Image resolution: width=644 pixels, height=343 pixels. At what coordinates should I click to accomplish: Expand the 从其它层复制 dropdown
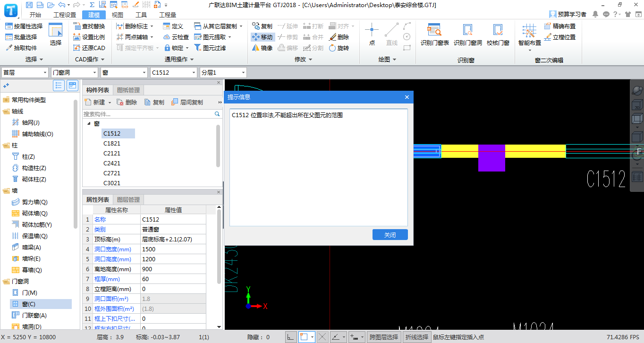[241, 26]
